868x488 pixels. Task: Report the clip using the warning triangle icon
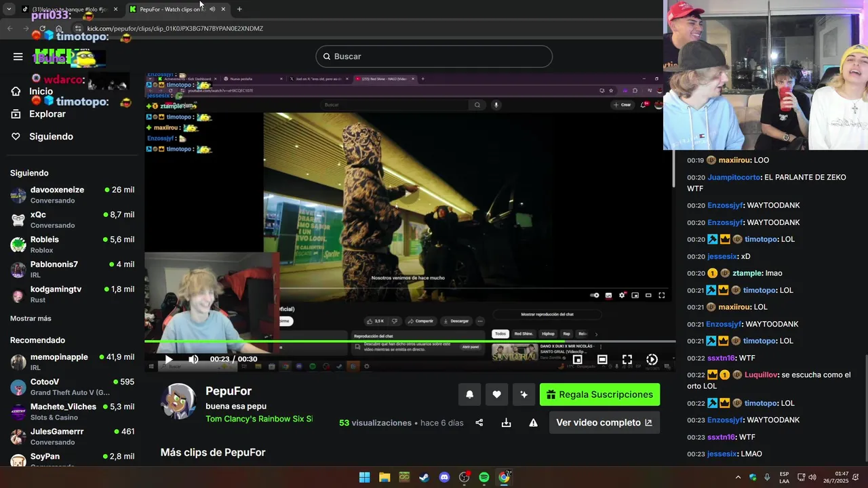[x=533, y=422]
